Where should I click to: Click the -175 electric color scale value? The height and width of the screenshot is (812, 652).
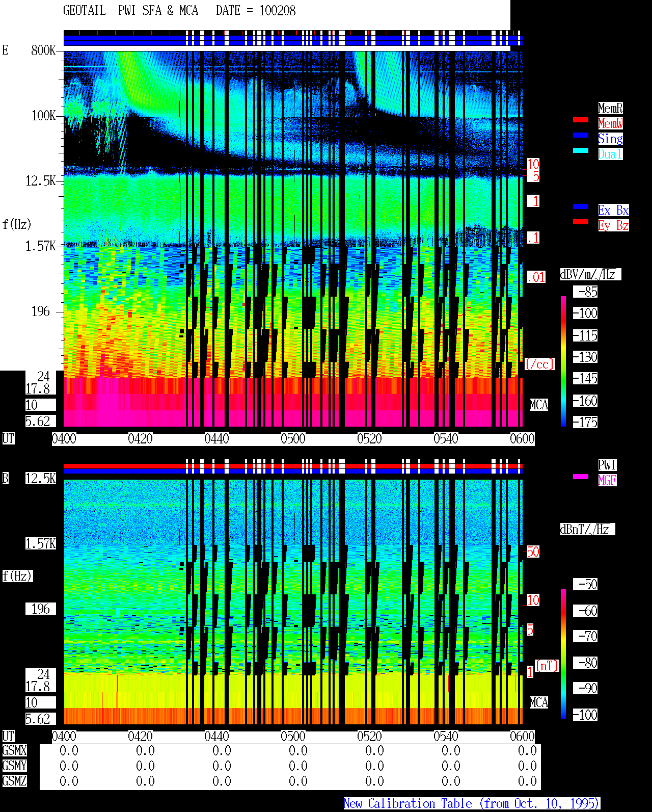click(x=586, y=423)
